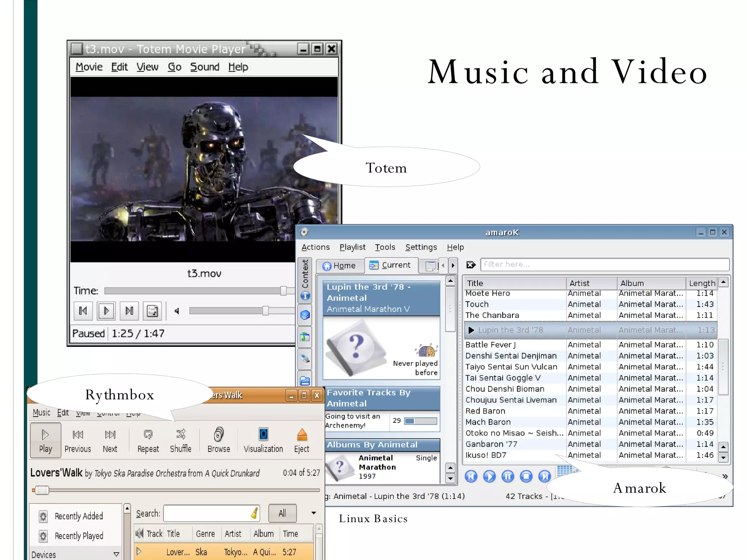Click amaroK's pause button
The image size is (747, 560).
tap(507, 476)
